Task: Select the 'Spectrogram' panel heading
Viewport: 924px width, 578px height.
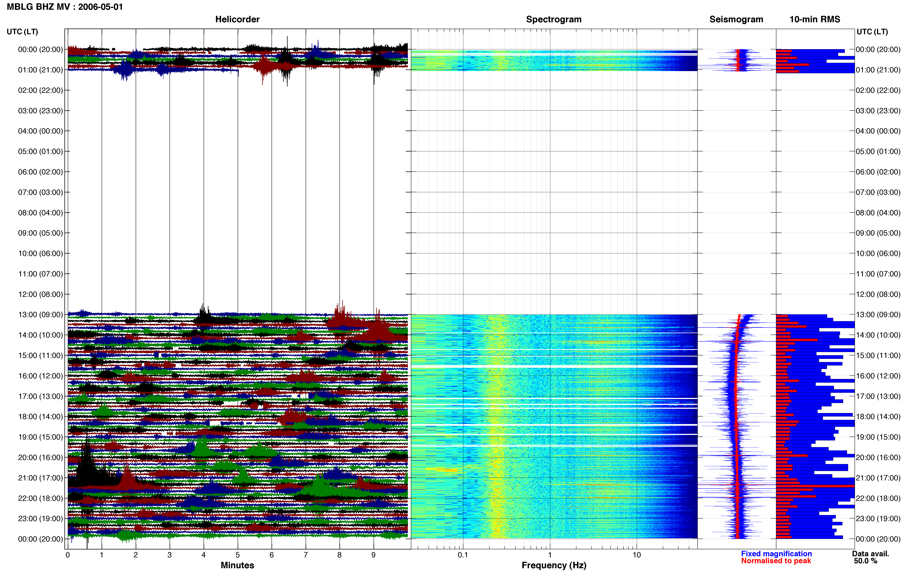Action: click(x=554, y=19)
